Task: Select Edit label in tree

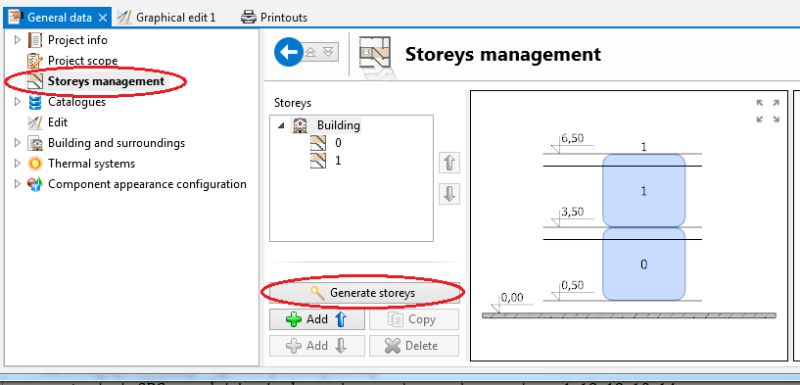Action: pyautogui.click(x=58, y=122)
